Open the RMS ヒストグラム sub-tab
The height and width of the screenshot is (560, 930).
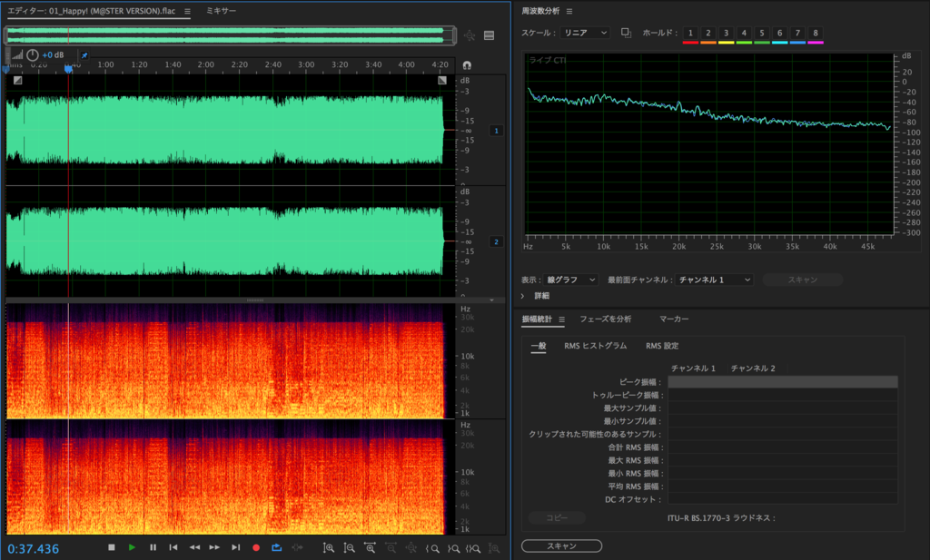[596, 346]
